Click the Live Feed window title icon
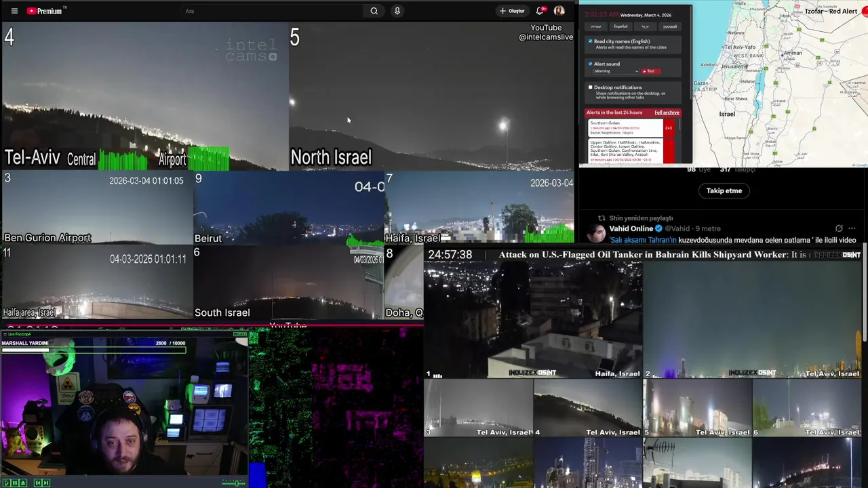The image size is (868, 488). coord(5,334)
